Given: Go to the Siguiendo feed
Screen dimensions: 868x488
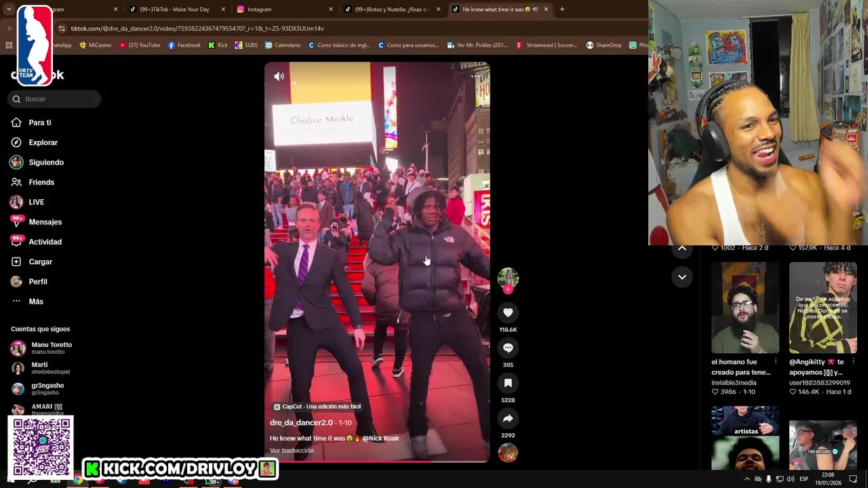Looking at the screenshot, I should [x=46, y=163].
